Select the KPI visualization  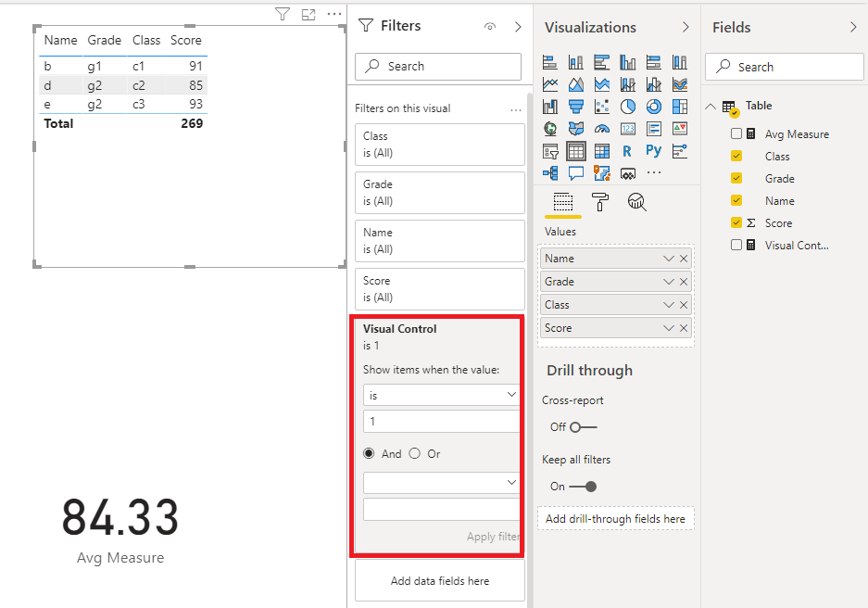680,129
